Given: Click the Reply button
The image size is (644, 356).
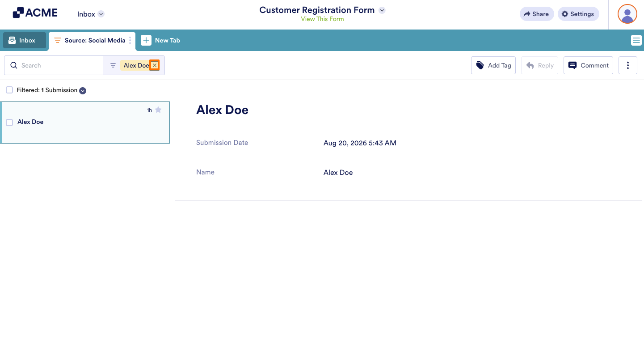Looking at the screenshot, I should click(539, 65).
